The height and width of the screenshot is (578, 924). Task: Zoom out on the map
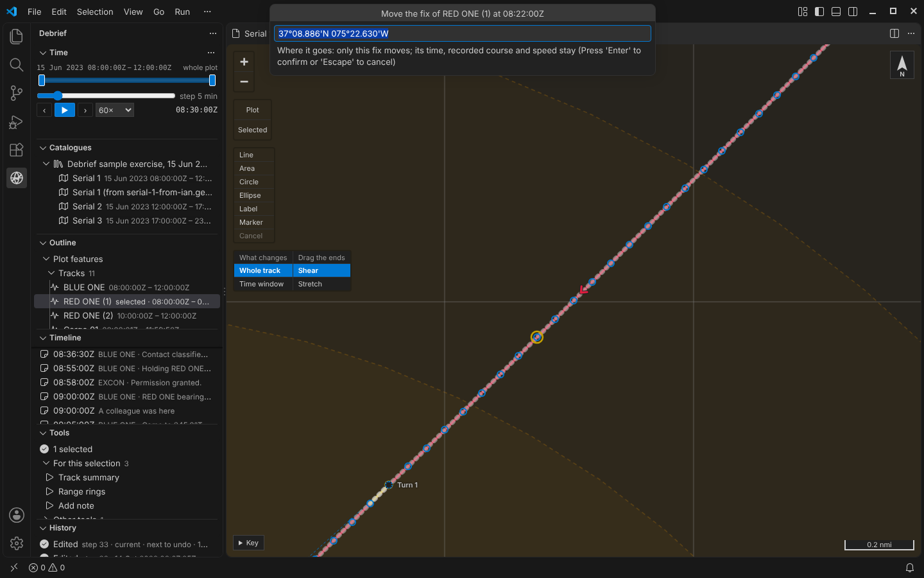(244, 82)
